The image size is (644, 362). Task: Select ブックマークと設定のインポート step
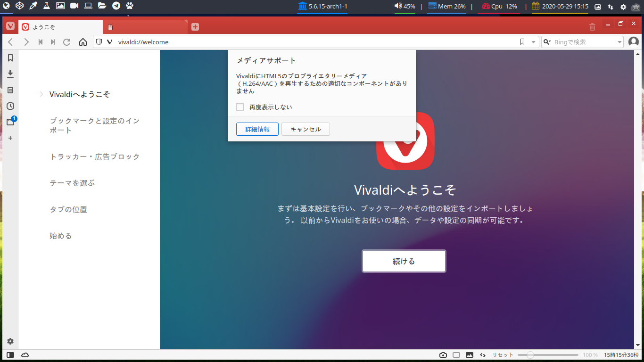(x=95, y=125)
